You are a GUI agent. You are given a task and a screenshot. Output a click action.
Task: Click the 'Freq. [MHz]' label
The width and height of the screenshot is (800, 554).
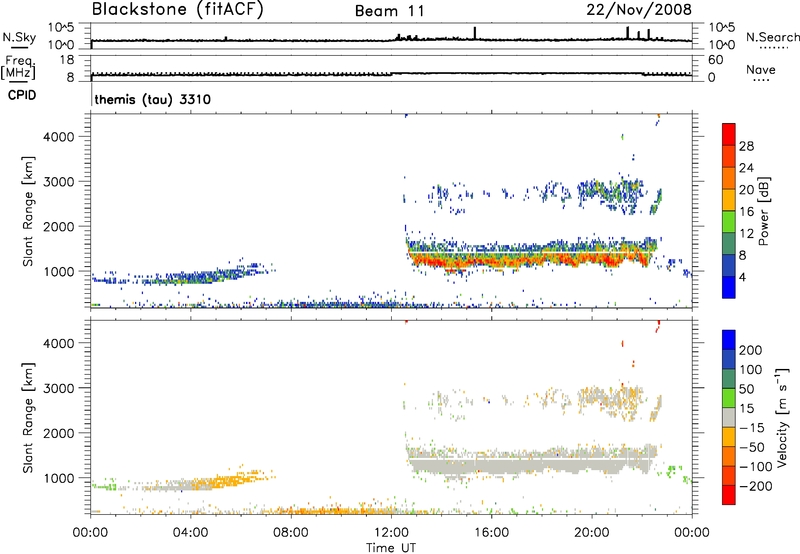(19, 67)
